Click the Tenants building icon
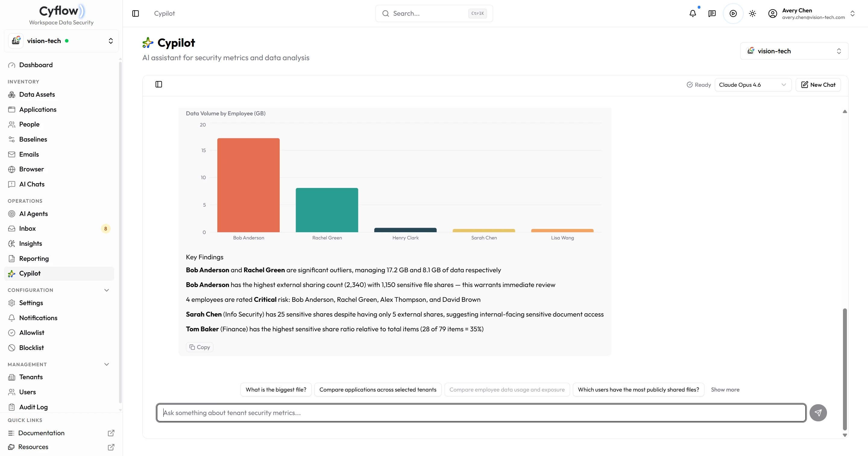 (12, 377)
